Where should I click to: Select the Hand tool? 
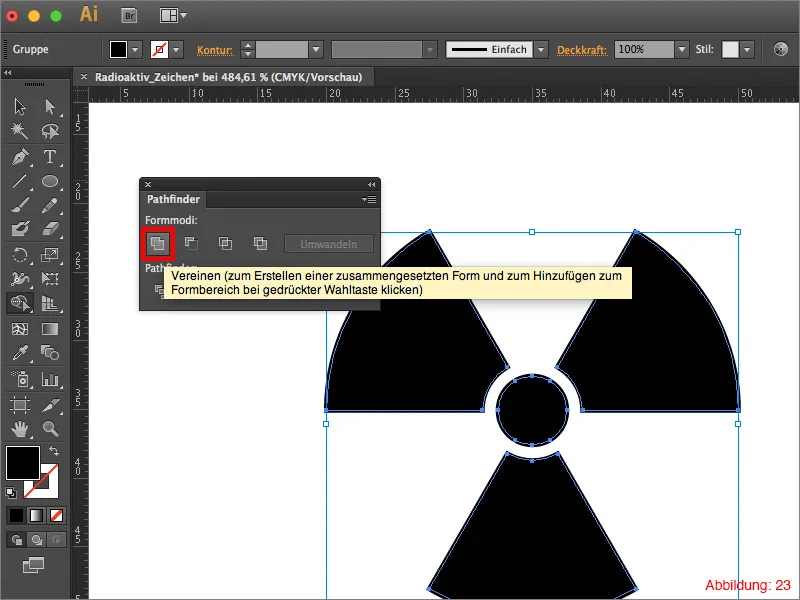[20, 429]
